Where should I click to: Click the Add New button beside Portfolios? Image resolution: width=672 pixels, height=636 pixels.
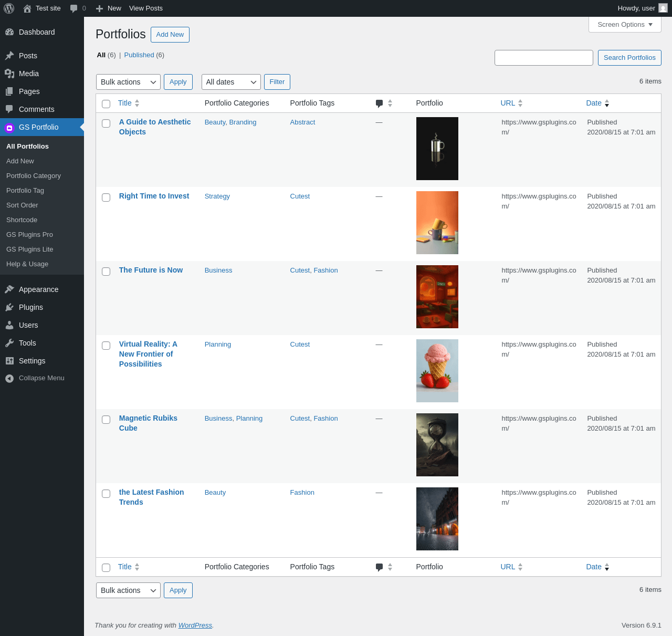pyautogui.click(x=170, y=35)
